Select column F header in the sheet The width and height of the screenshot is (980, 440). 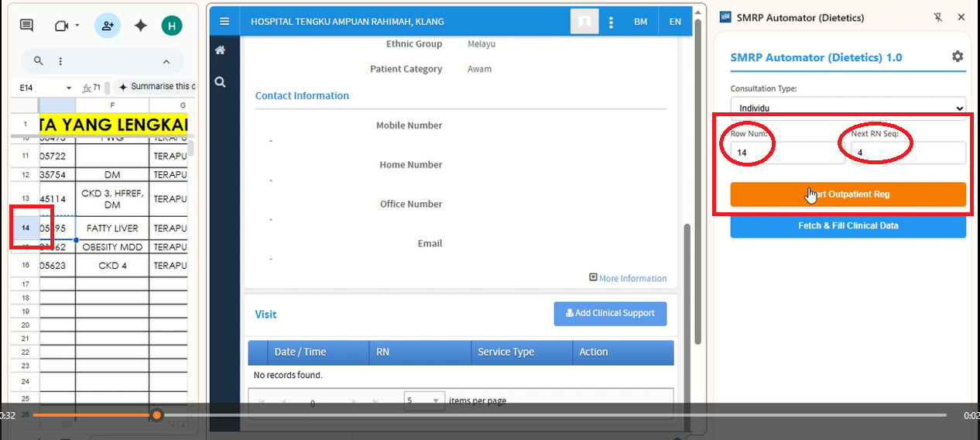coord(112,105)
